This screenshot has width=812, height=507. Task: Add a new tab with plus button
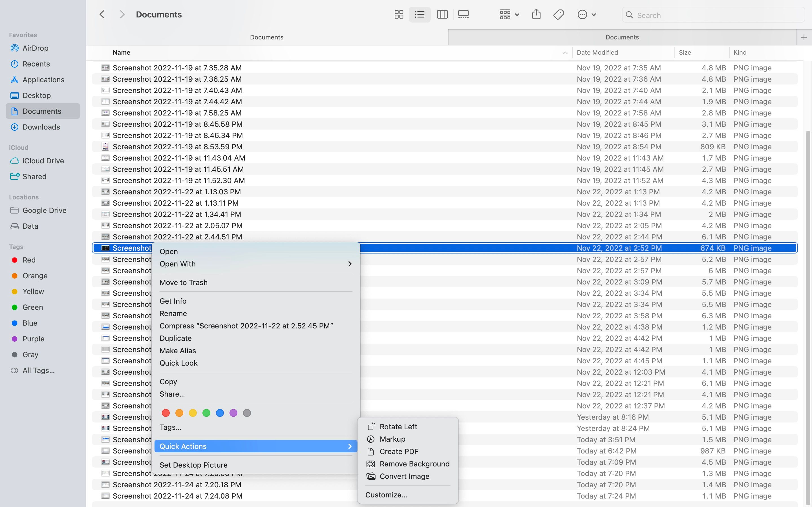(x=804, y=37)
